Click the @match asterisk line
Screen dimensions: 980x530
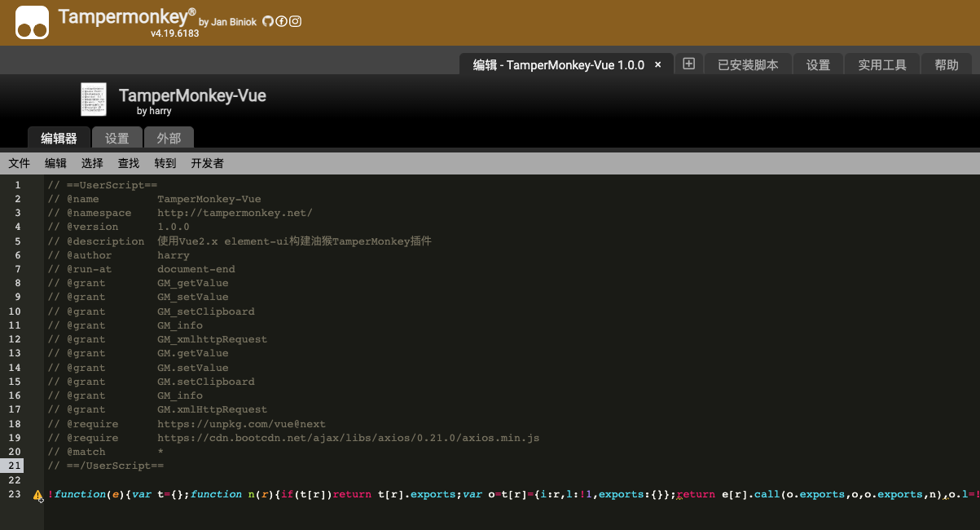[x=106, y=452]
